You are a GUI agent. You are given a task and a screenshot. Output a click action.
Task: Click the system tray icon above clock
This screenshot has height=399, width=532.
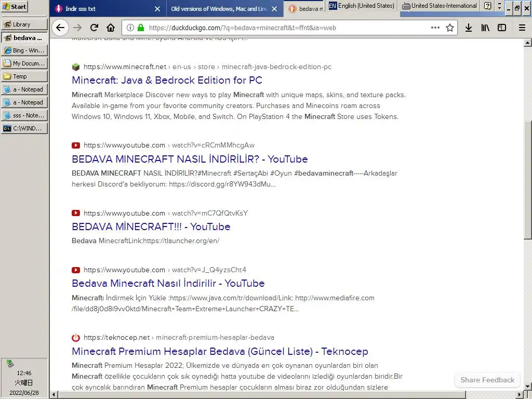coord(10,363)
